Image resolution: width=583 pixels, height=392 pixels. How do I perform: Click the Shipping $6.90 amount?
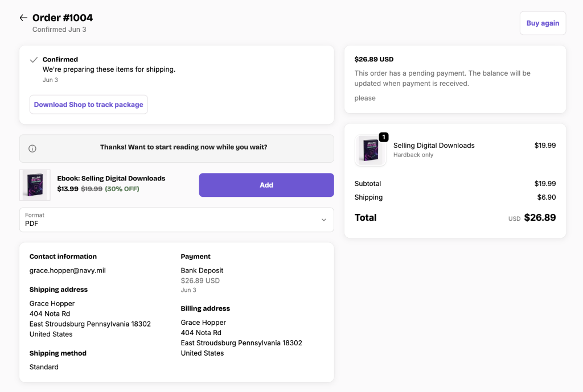coord(546,197)
